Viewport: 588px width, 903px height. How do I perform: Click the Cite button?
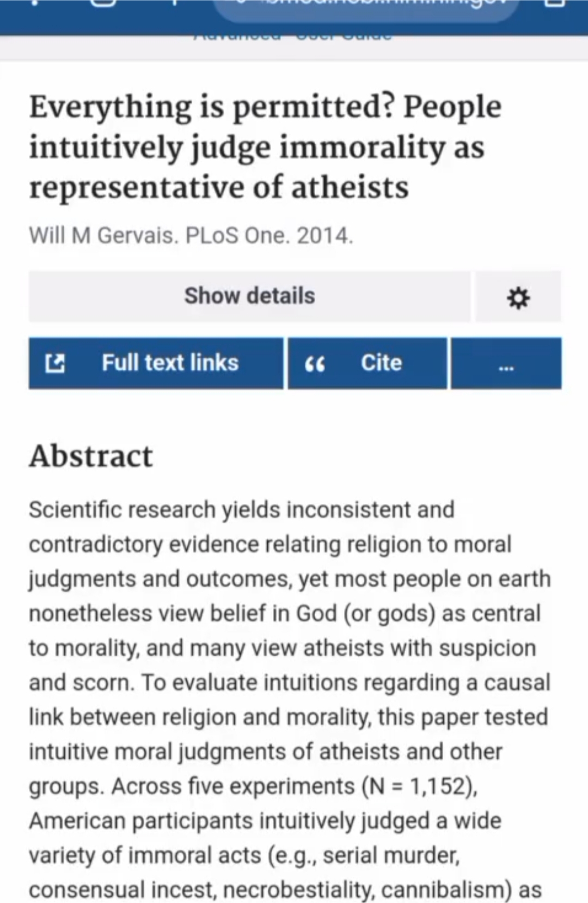tap(367, 363)
